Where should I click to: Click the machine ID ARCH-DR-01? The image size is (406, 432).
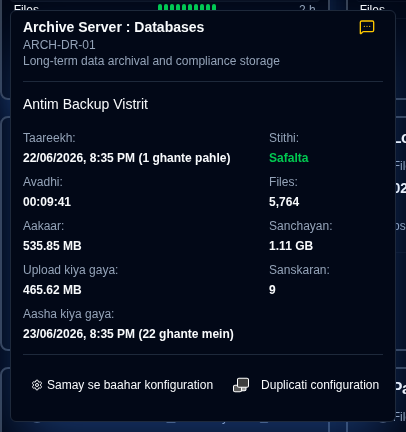coord(59,45)
